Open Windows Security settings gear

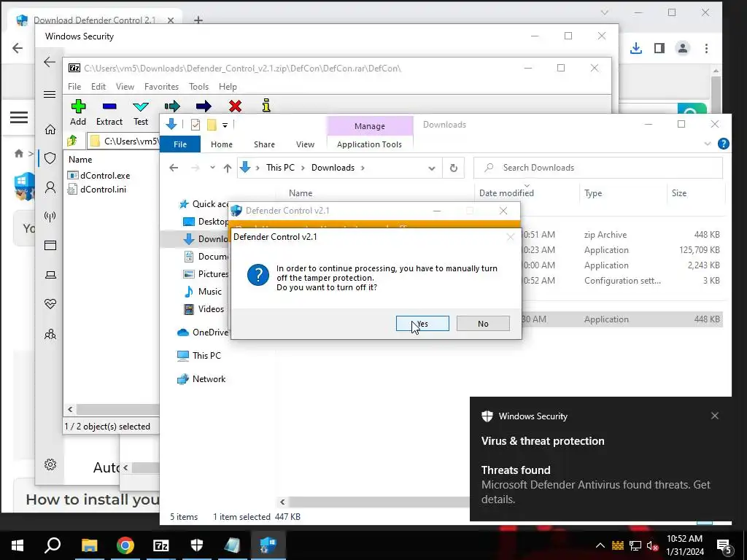[x=50, y=464]
